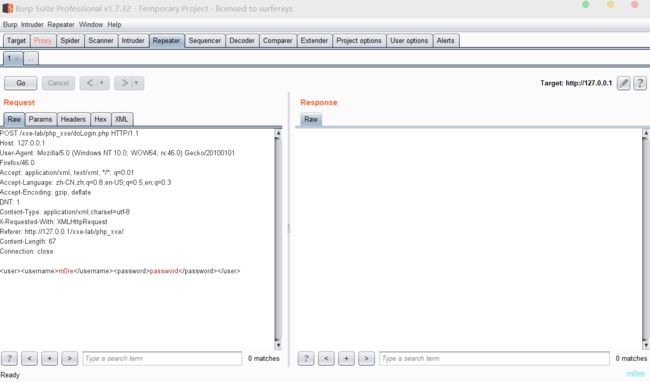Send the request with Go button

click(21, 83)
